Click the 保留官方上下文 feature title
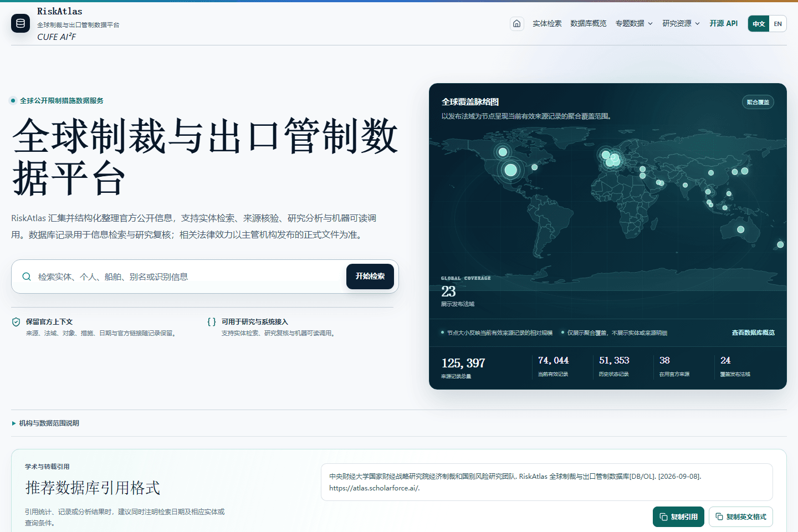This screenshot has width=798, height=532. point(49,322)
